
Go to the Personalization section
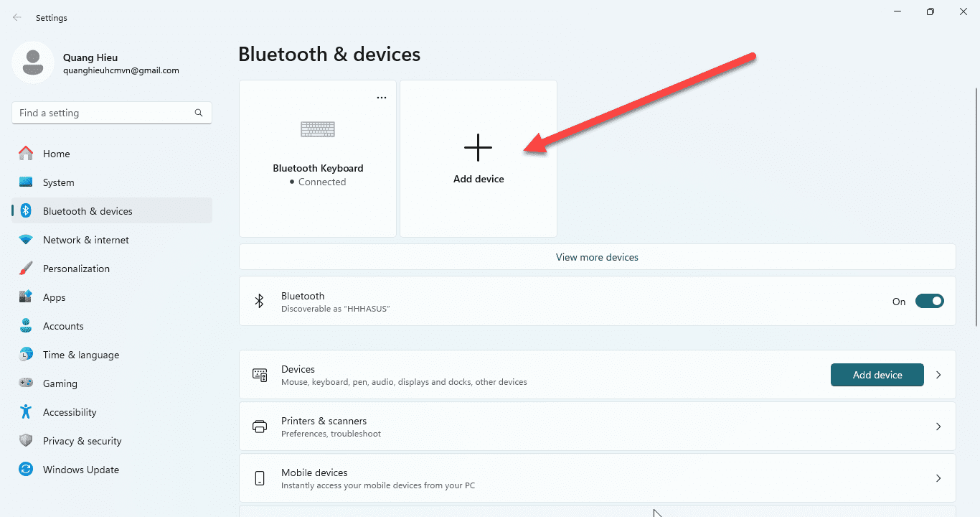[x=76, y=269]
